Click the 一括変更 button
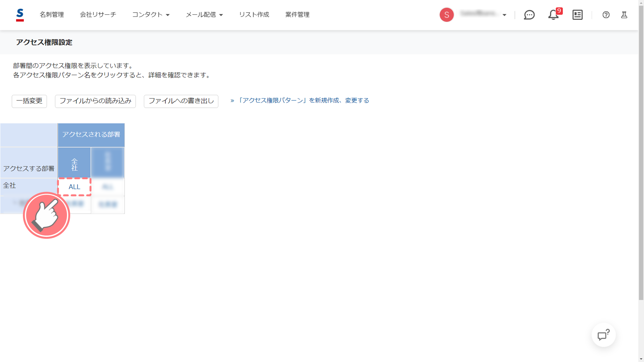The width and height of the screenshot is (644, 362). coord(29,101)
